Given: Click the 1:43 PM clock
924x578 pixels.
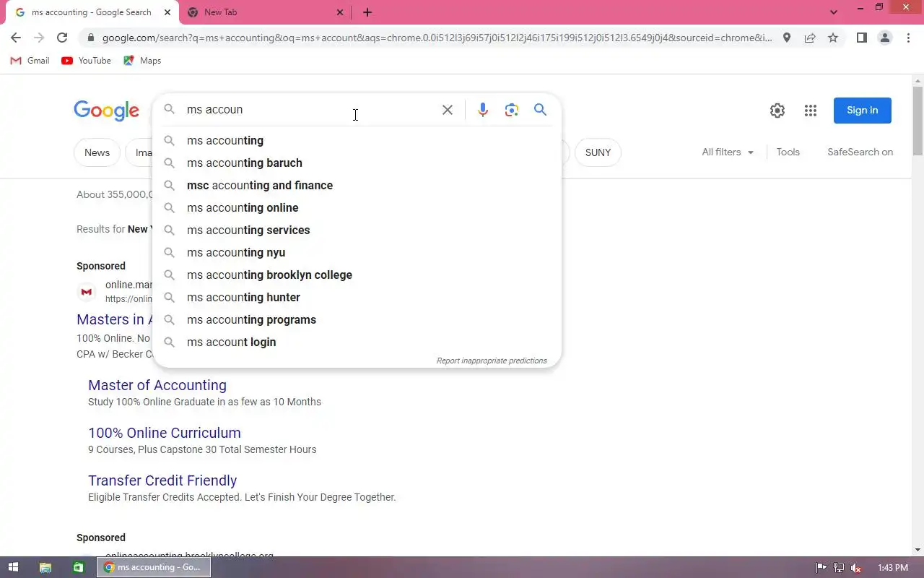Looking at the screenshot, I should [893, 568].
